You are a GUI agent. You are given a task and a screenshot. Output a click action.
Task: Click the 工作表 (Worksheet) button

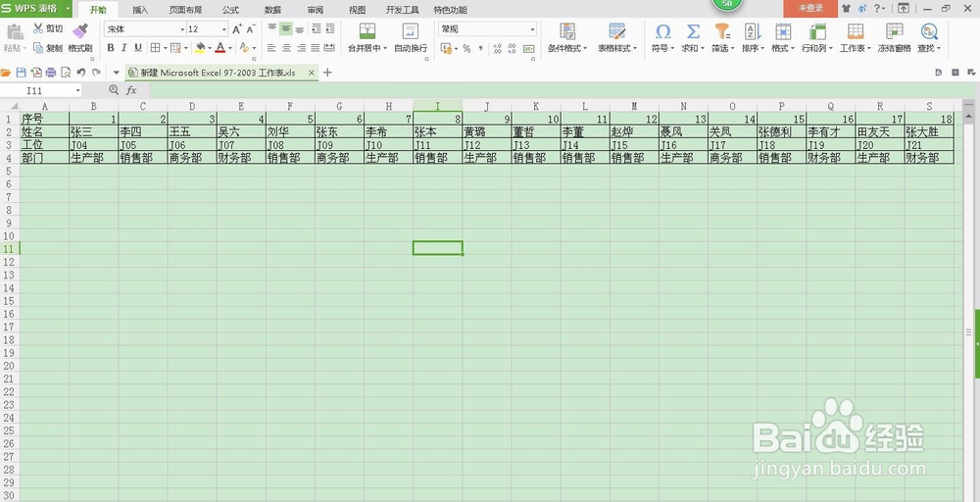point(856,37)
